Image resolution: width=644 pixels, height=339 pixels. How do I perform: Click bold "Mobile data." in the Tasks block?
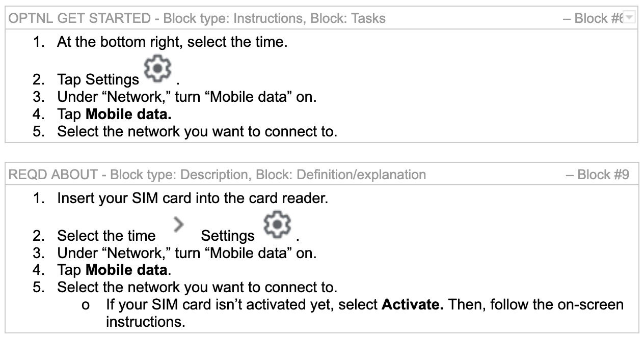pyautogui.click(x=128, y=114)
